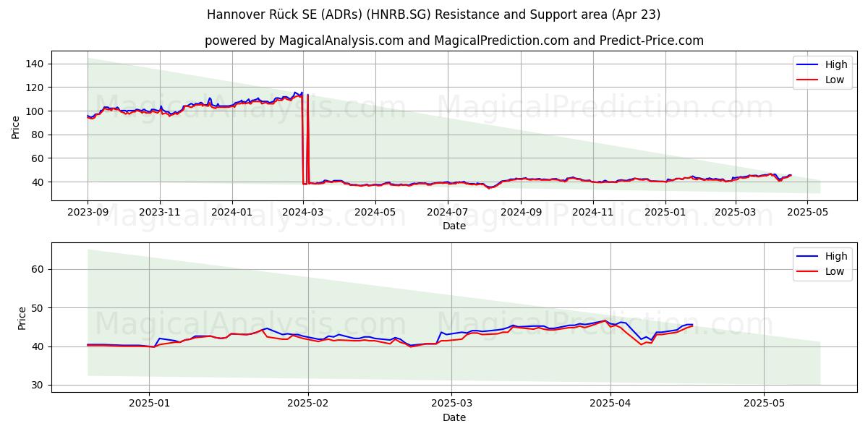Viewport: 868px width, 434px height.
Task: Click the 2024-09 tick label on the top chart
Action: [519, 213]
